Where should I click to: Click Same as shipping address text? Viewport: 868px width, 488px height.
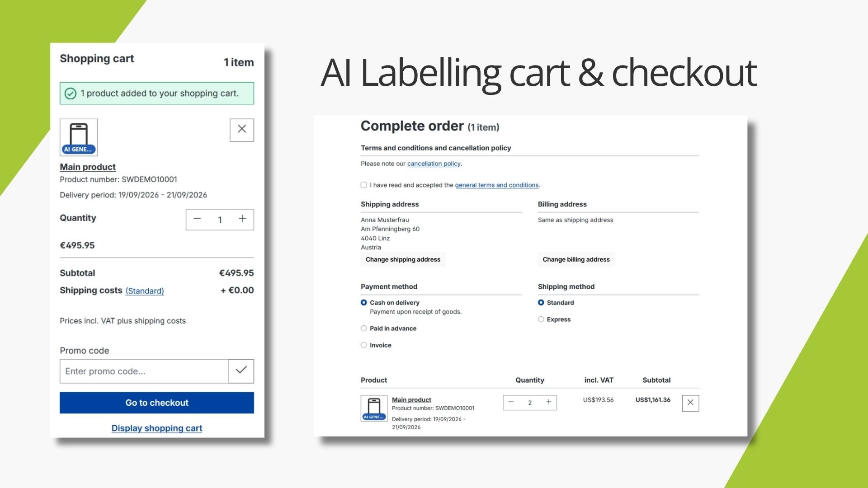click(576, 220)
